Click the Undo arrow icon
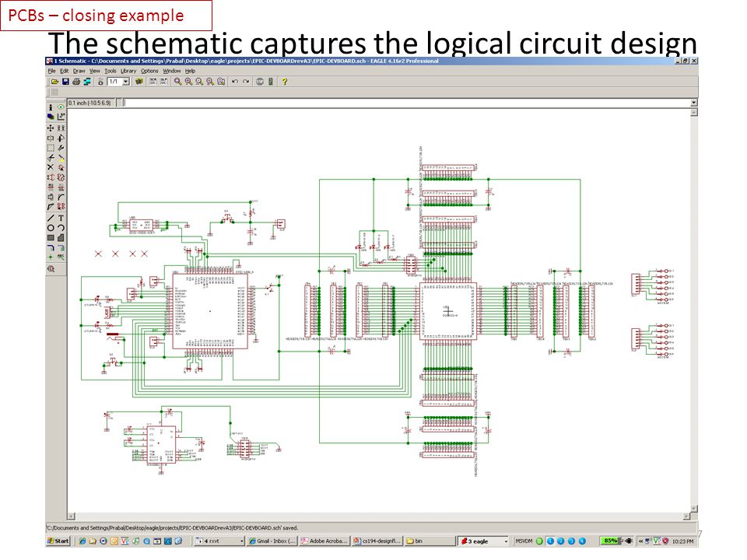This screenshot has height=560, width=747. pos(235,82)
